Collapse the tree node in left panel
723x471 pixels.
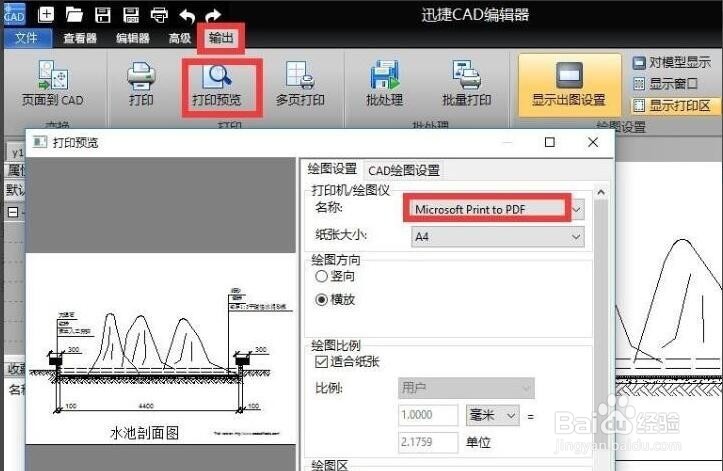[13, 212]
